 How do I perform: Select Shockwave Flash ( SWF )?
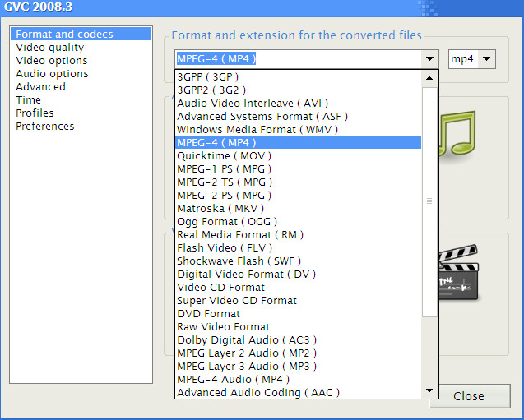click(x=298, y=261)
